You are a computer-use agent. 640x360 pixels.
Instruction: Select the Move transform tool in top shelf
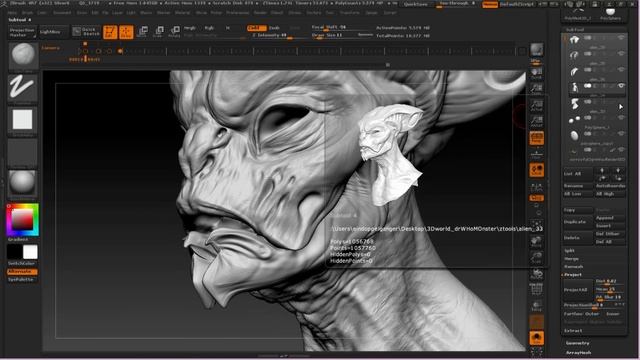142,31
